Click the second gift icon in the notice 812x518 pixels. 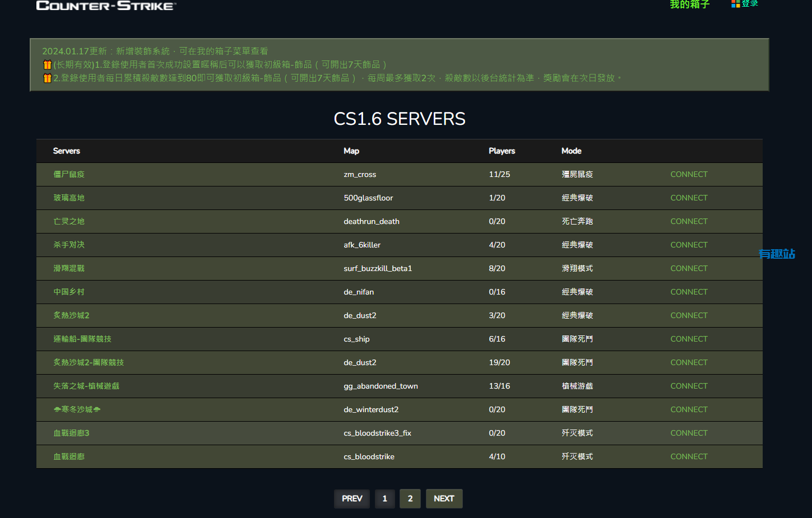point(48,78)
